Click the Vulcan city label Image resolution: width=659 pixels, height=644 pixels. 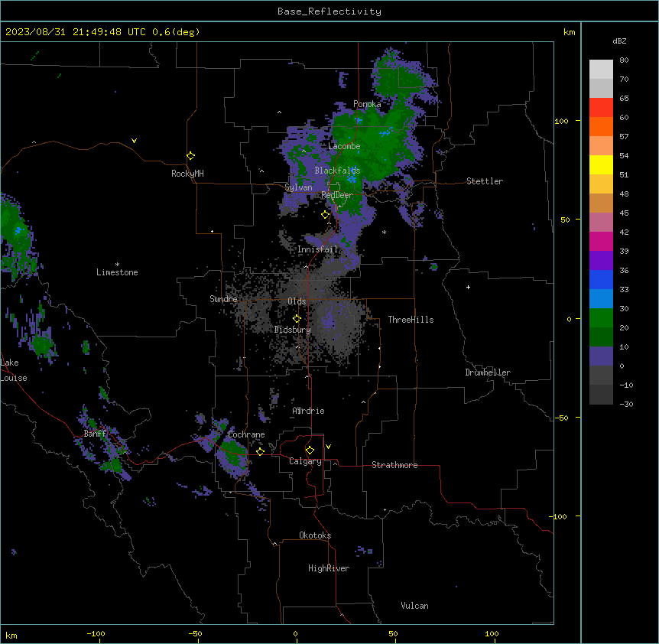click(x=415, y=606)
